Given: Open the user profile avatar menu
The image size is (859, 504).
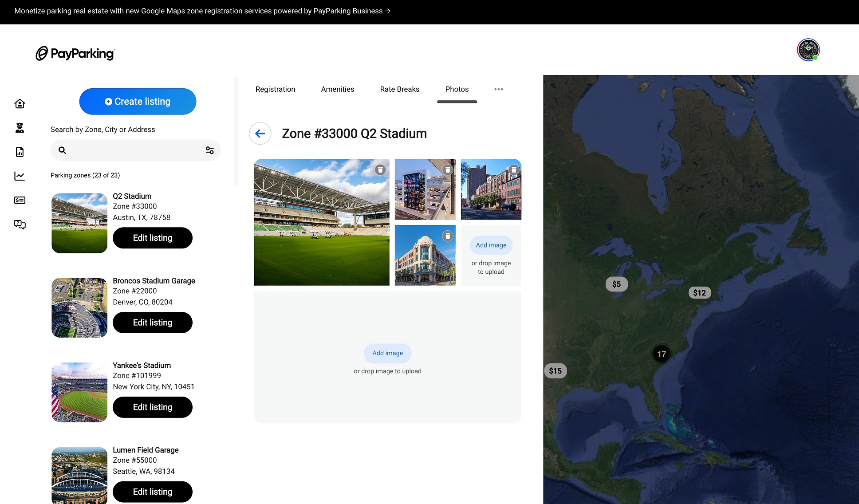Looking at the screenshot, I should click(808, 50).
